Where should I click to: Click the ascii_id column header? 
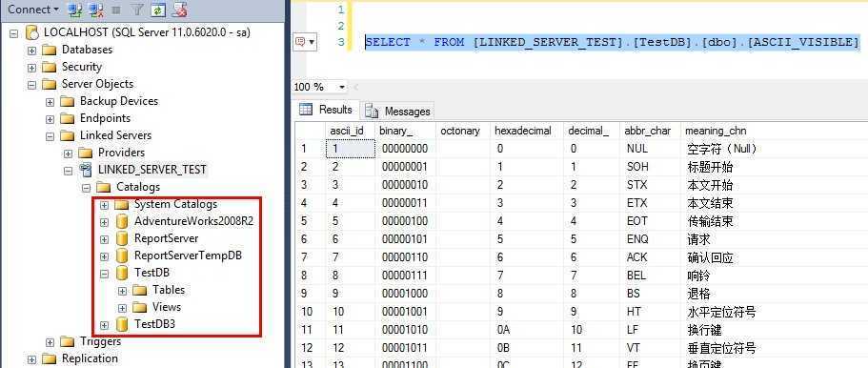(x=350, y=132)
